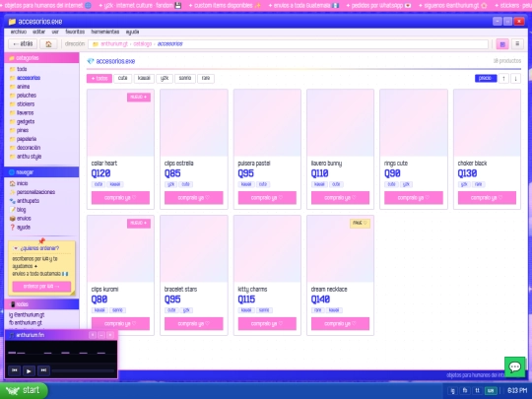Open the precio sort button
Viewport: 532px width, 399px height.
[x=486, y=79]
